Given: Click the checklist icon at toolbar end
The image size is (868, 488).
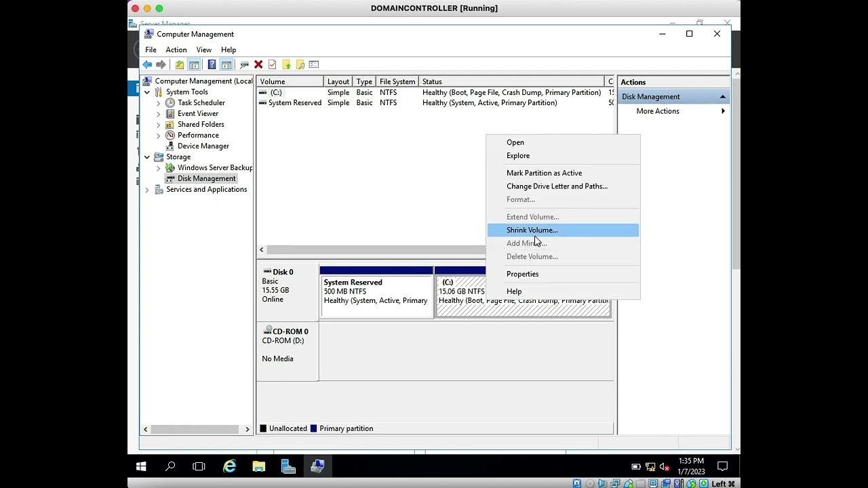Looking at the screenshot, I should click(x=314, y=64).
